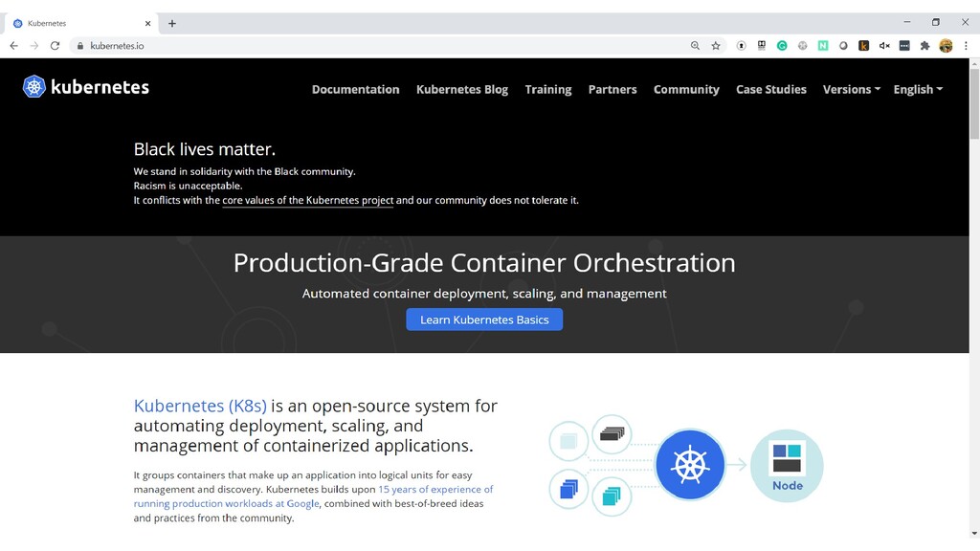This screenshot has height=551, width=980.
Task: Click the Automated container deployment subtitle
Action: point(484,294)
